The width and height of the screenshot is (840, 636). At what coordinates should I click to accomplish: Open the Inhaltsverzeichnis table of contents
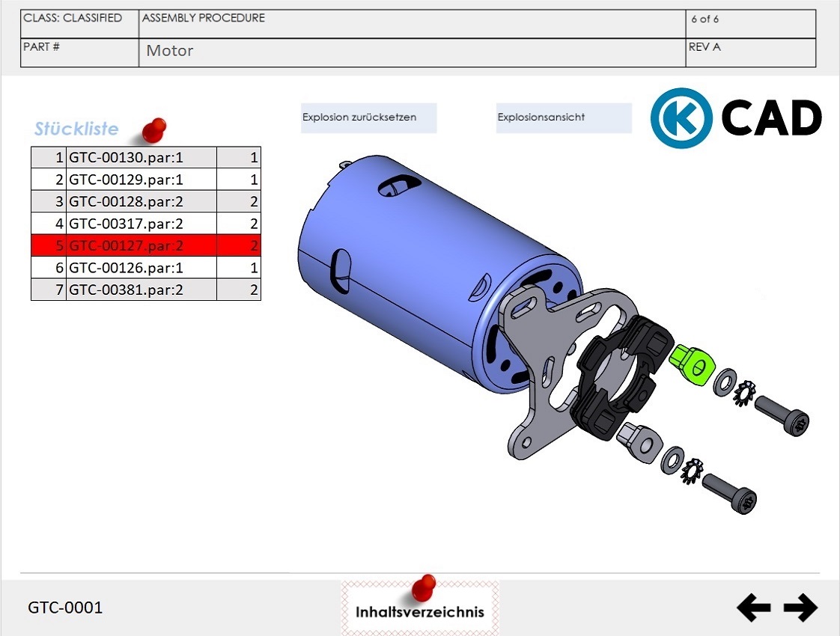[420, 611]
